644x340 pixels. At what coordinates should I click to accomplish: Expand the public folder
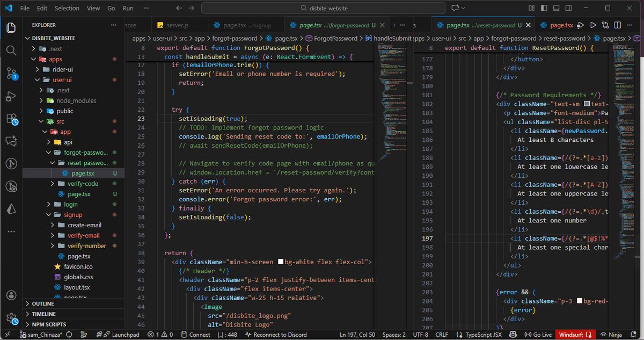pos(74,111)
